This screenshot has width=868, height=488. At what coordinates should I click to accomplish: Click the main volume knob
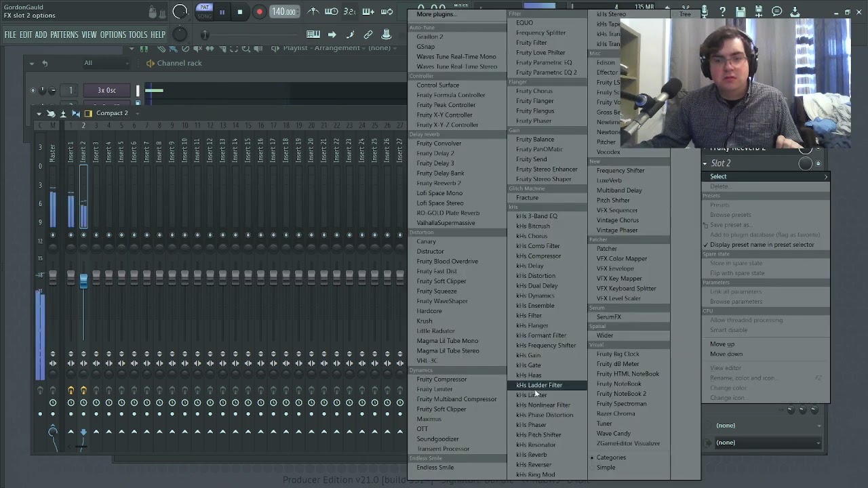coord(180,12)
